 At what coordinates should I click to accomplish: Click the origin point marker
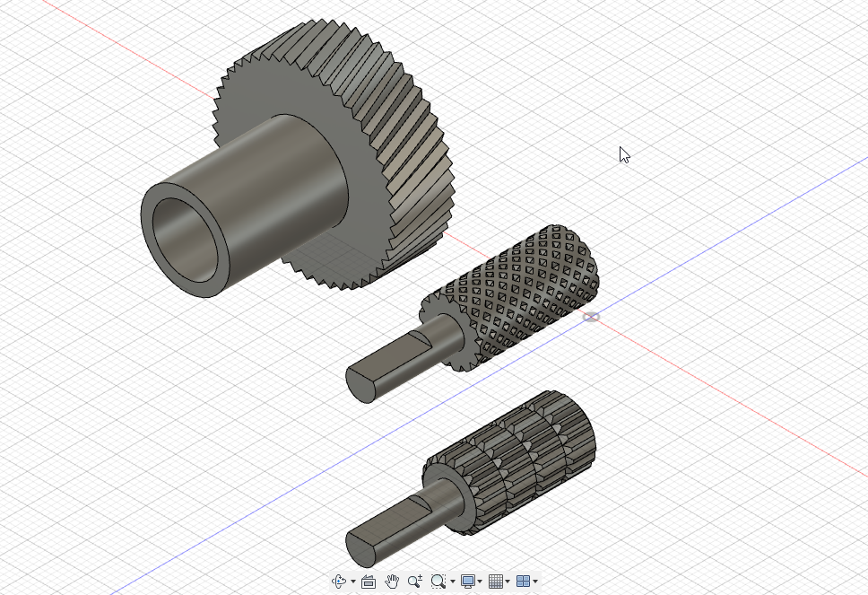591,317
